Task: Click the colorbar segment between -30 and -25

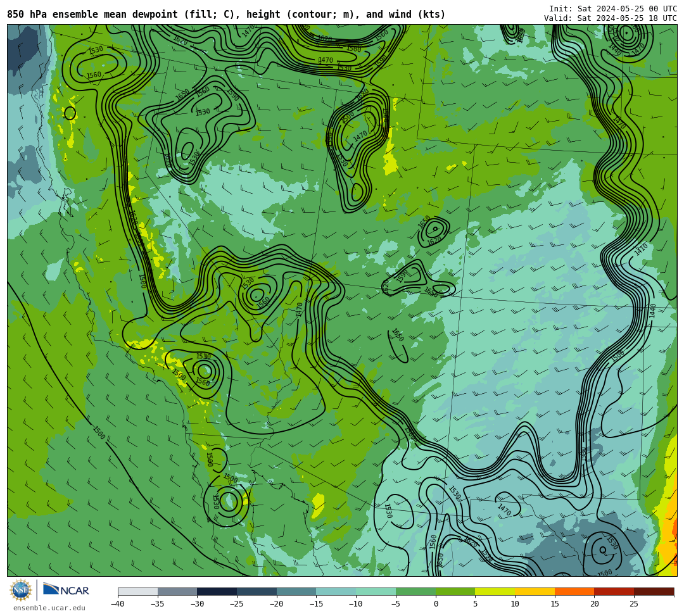Action: point(217,591)
